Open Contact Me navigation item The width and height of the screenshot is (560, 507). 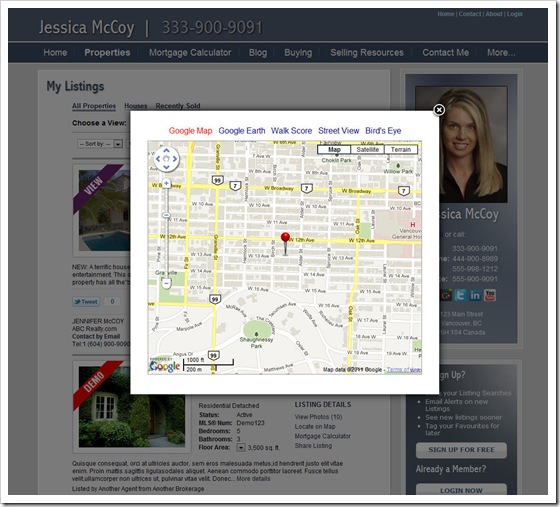[x=446, y=52]
